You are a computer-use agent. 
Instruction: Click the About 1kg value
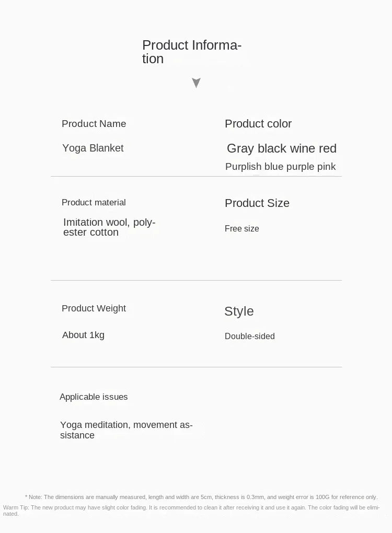[83, 335]
